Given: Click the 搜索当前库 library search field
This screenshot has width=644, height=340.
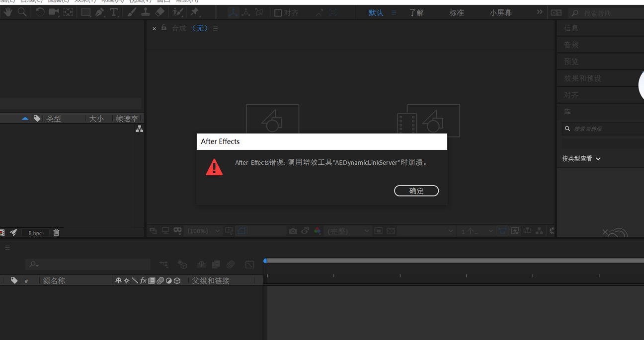Looking at the screenshot, I should pos(603,129).
